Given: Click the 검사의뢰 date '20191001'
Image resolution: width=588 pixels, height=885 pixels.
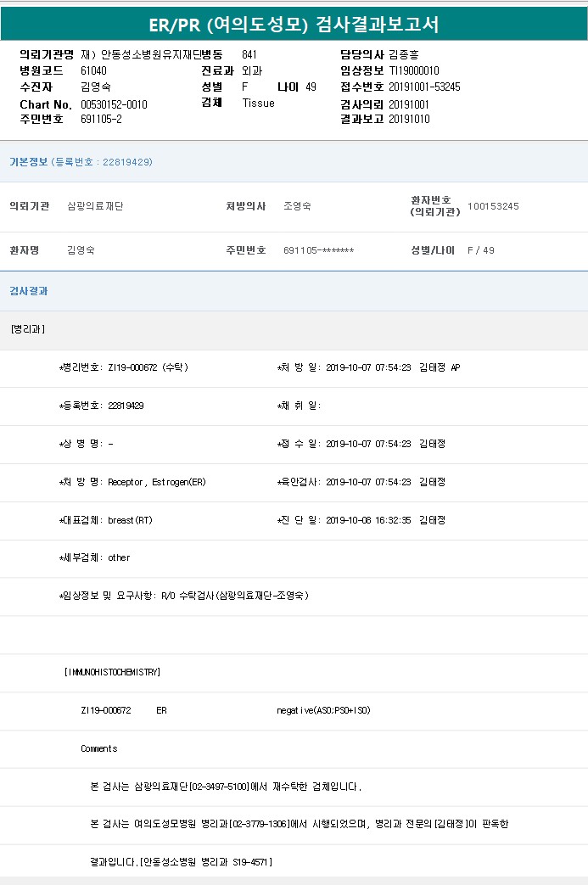Looking at the screenshot, I should click(x=409, y=104).
